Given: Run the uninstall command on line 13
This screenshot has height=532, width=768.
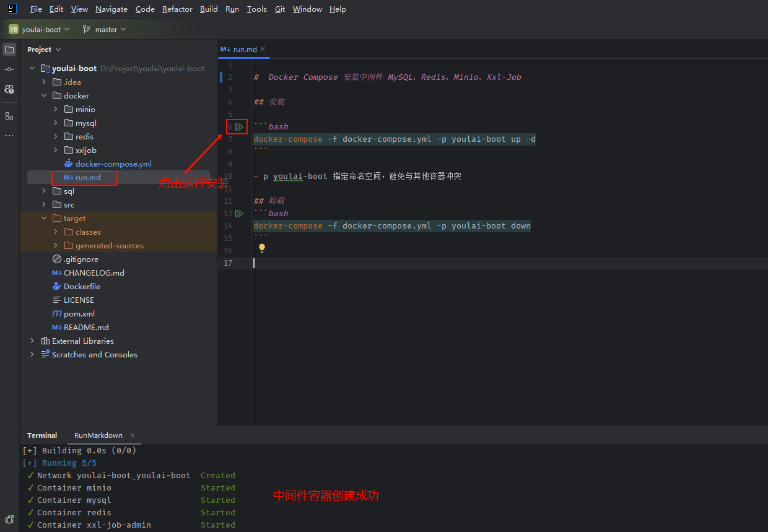Looking at the screenshot, I should pos(239,214).
